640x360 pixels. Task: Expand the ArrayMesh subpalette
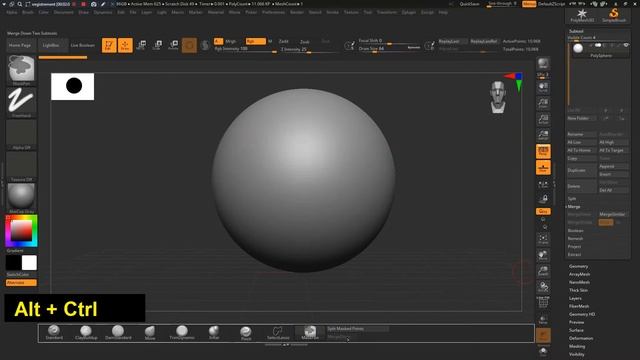[580, 274]
